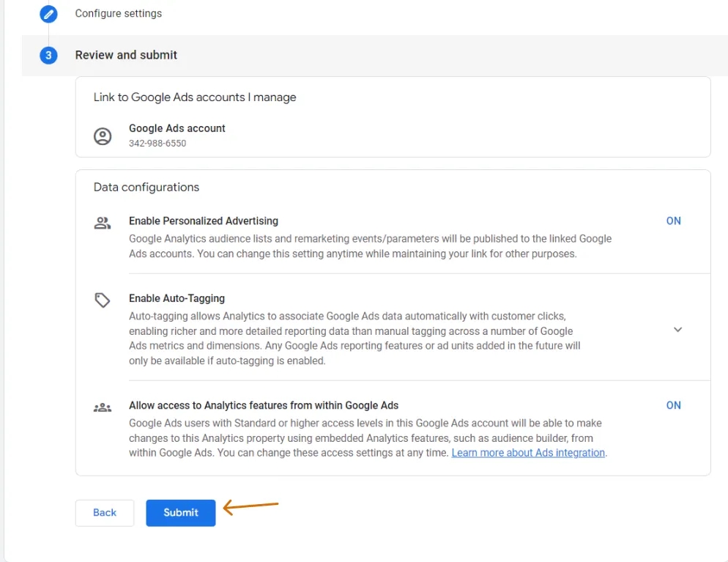Click the Auto-Tagging tag icon
Viewport: 728px width, 562px height.
pyautogui.click(x=102, y=300)
